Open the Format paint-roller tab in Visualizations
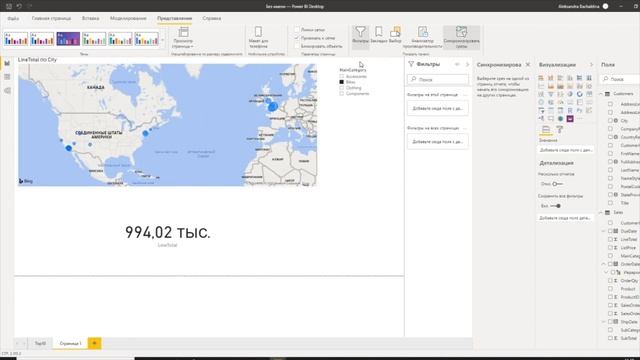Image resolution: width=640 pixels, height=360 pixels. 560,130
